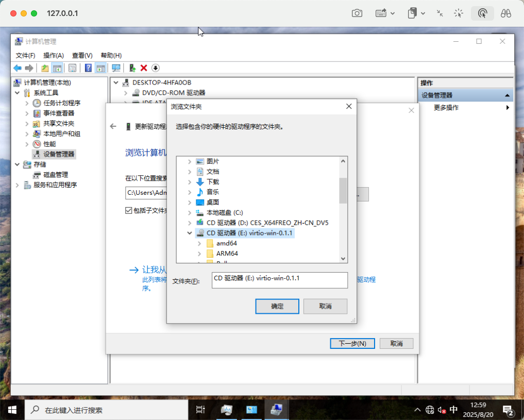Click the update driver green arrow toolbar icon
This screenshot has height=420, width=524.
(x=132, y=68)
